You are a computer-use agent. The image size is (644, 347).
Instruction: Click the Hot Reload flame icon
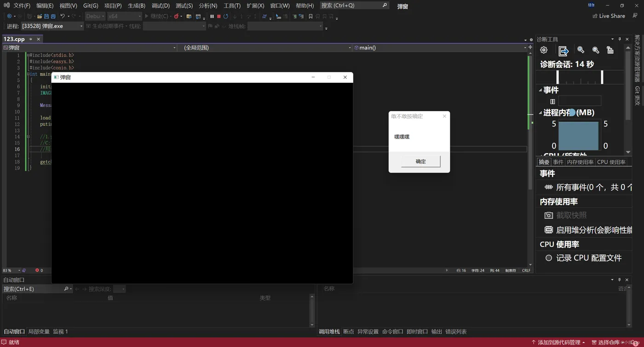coord(176,16)
